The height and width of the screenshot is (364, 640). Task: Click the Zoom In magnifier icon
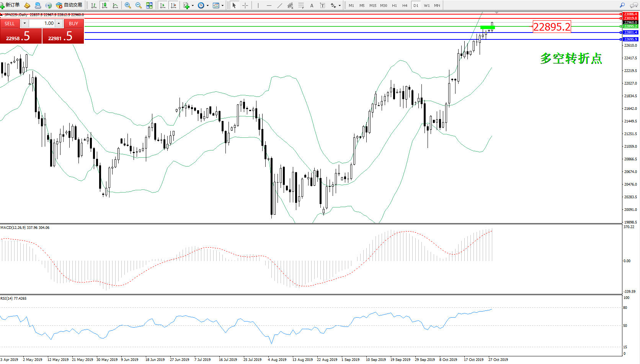pos(128,5)
